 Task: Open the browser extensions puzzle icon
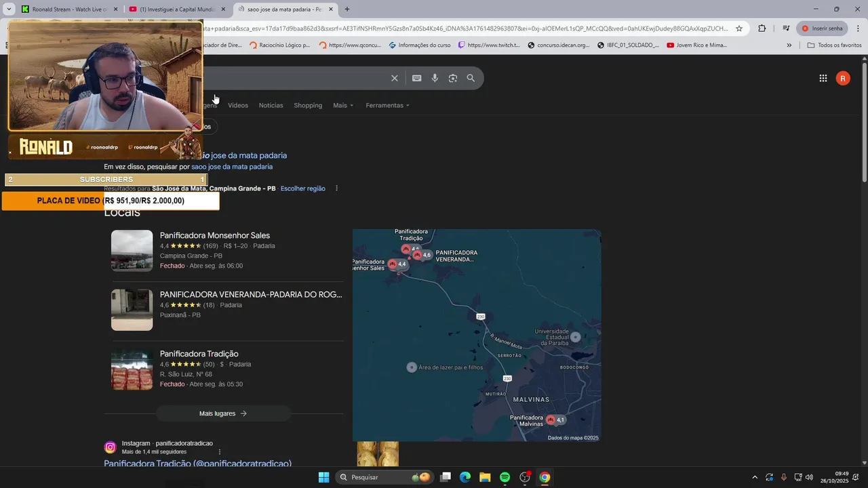click(x=762, y=28)
